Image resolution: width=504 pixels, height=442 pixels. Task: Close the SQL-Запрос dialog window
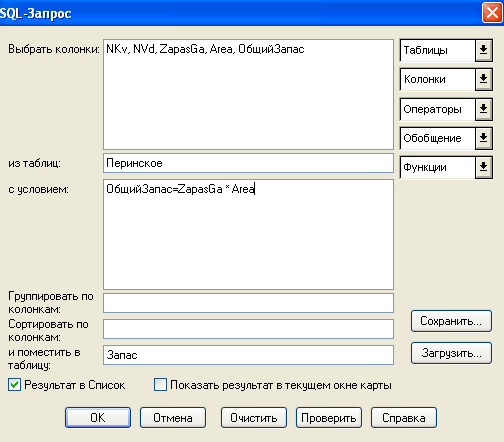pos(492,13)
